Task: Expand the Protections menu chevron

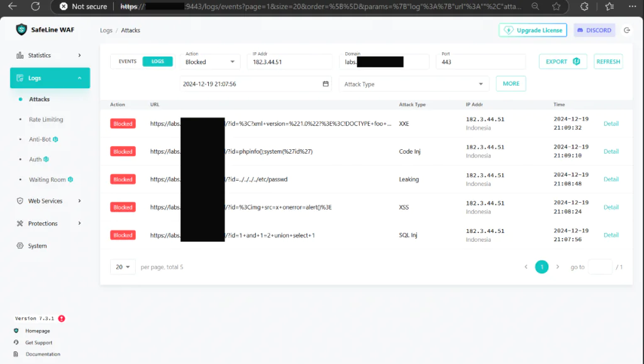Action: coord(80,224)
